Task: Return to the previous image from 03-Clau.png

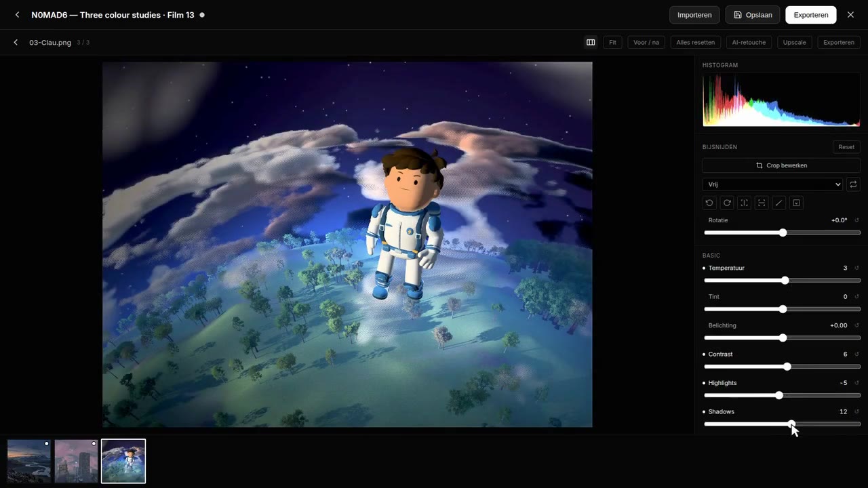Action: click(16, 42)
